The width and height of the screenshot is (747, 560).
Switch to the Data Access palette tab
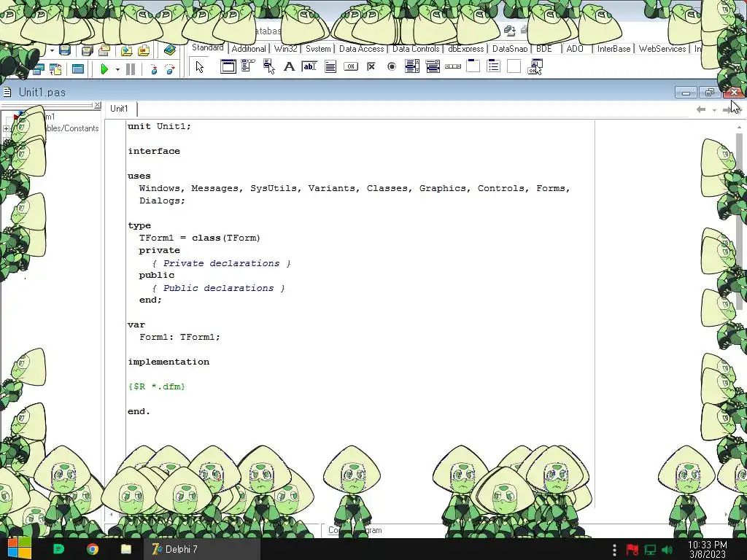coord(361,49)
